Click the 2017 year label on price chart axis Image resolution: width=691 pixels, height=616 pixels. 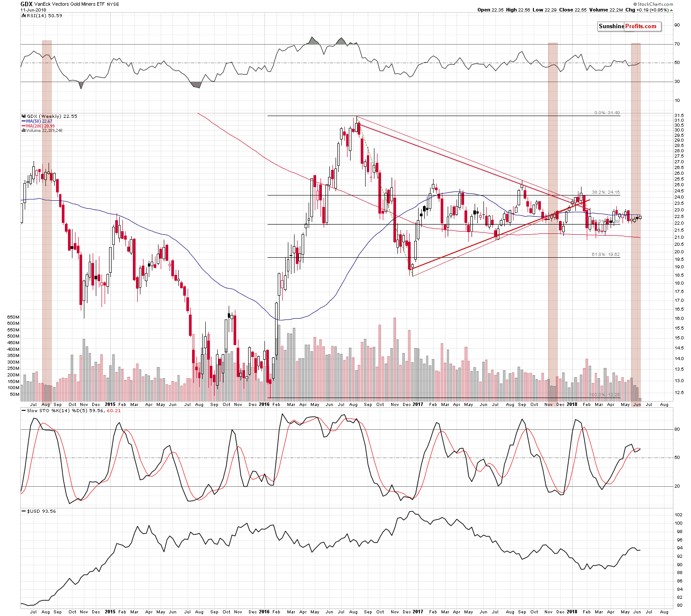click(418, 404)
